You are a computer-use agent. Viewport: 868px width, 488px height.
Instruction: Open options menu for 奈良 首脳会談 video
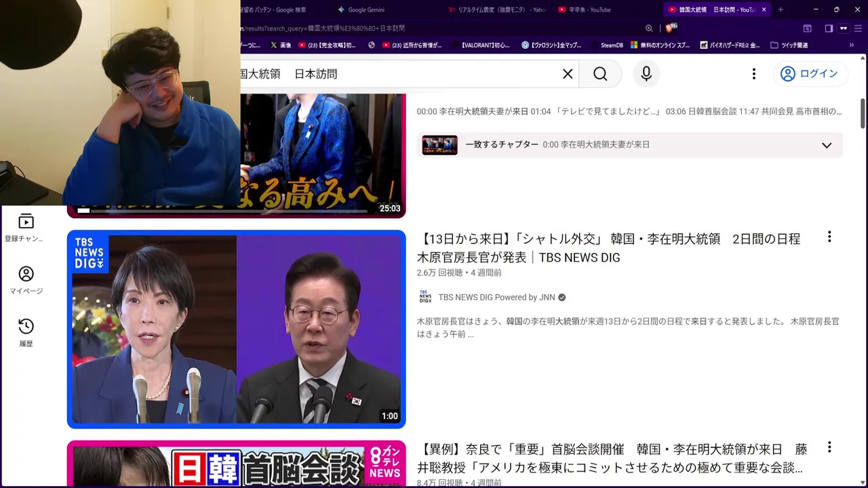click(x=829, y=447)
